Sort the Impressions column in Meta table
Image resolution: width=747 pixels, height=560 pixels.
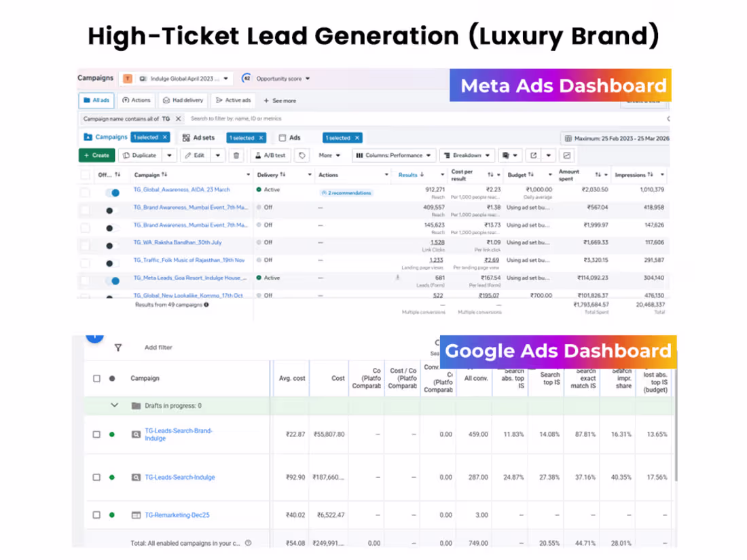point(651,174)
